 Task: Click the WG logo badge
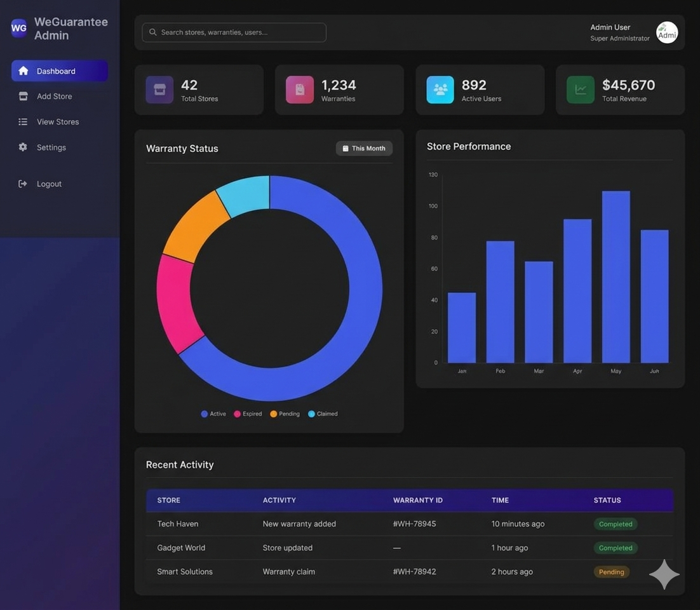pyautogui.click(x=19, y=28)
